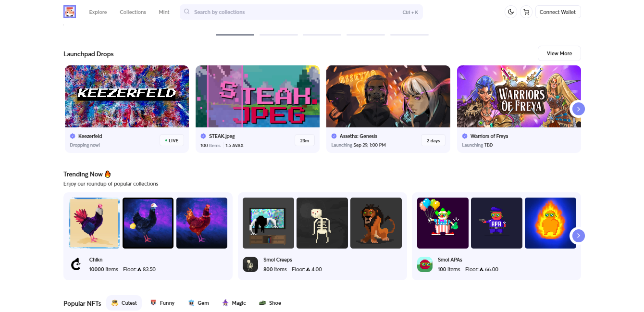644x312 pixels.
Task: Select the Funny NFT filter
Action: tap(162, 303)
